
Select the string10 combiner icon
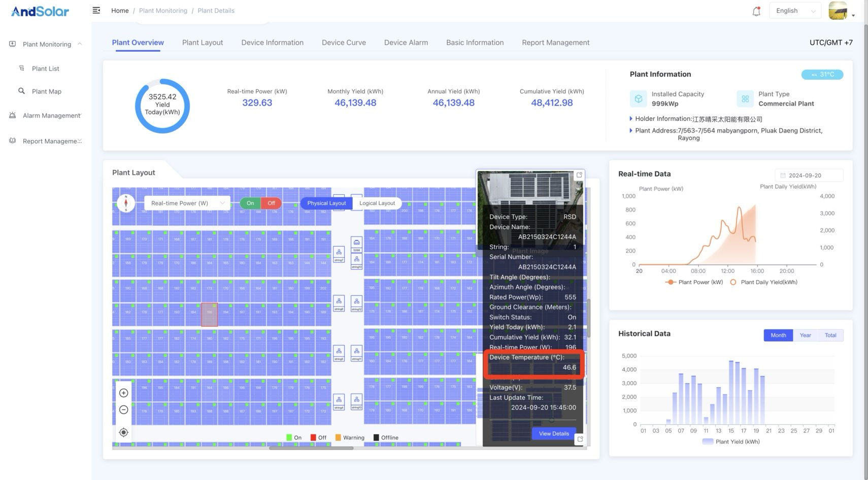(x=357, y=401)
